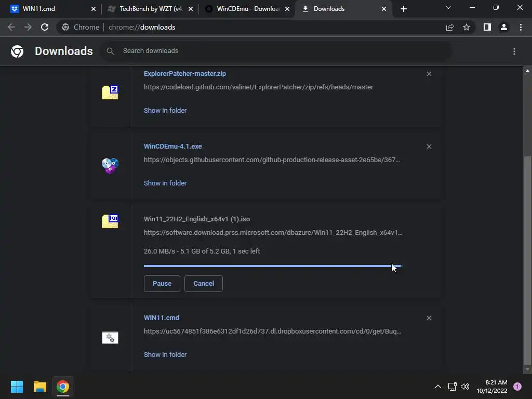The height and width of the screenshot is (399, 532).
Task: Close the Downloads tab
Action: click(384, 9)
